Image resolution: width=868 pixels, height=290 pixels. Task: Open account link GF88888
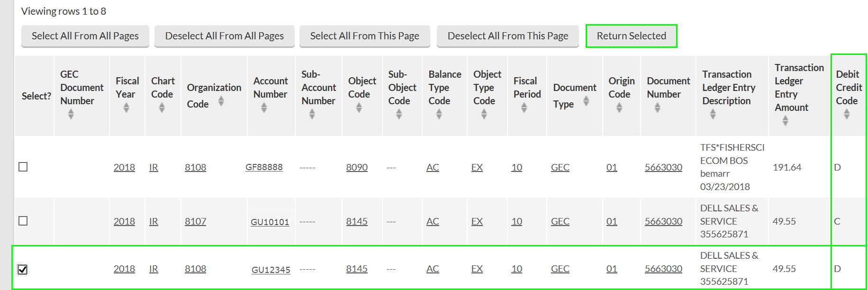264,167
